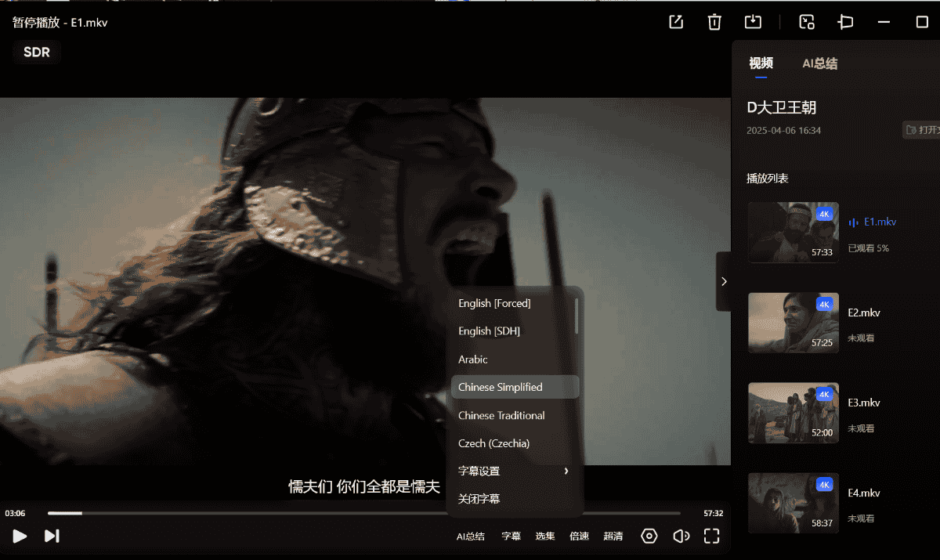Screen dimensions: 940x560
Task: Switch to mini picture-in-picture window mode
Action: (807, 22)
